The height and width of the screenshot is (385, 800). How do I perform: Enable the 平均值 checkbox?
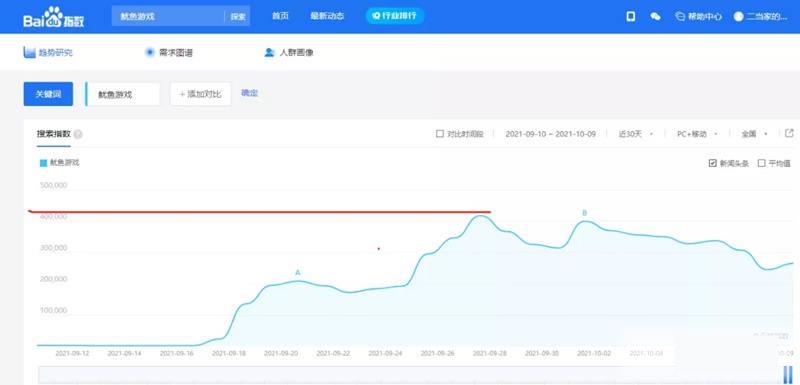coord(761,163)
